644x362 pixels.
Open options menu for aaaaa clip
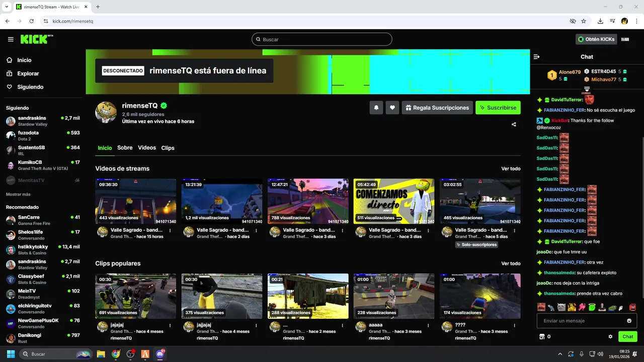[429, 325]
